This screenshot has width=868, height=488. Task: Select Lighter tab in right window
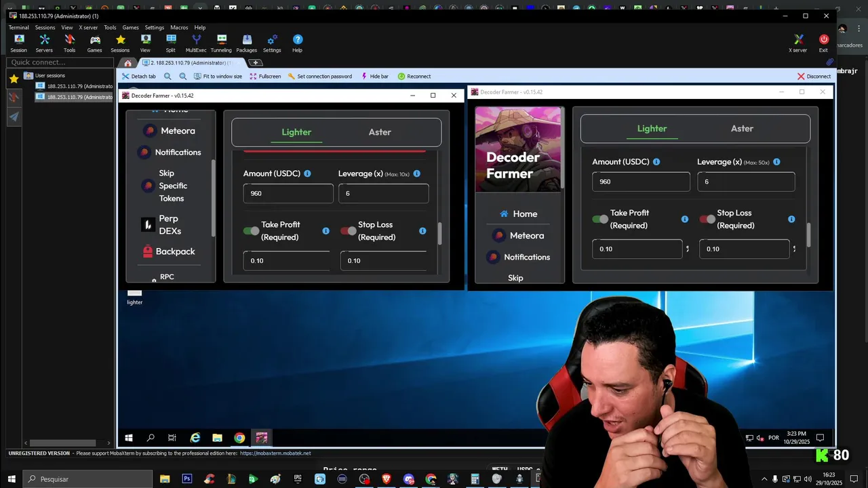coord(652,128)
